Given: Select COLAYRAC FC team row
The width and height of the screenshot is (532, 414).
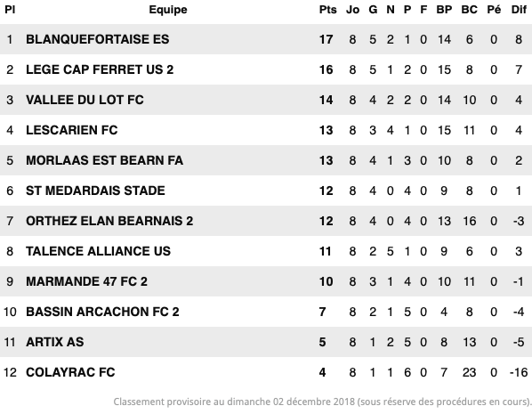Looking at the screenshot, I should click(266, 372).
